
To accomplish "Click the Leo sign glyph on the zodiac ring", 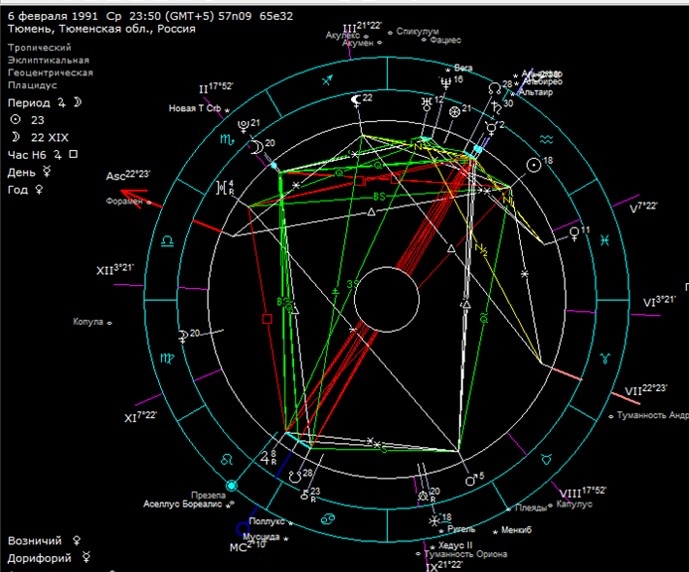I will pyautogui.click(x=227, y=460).
